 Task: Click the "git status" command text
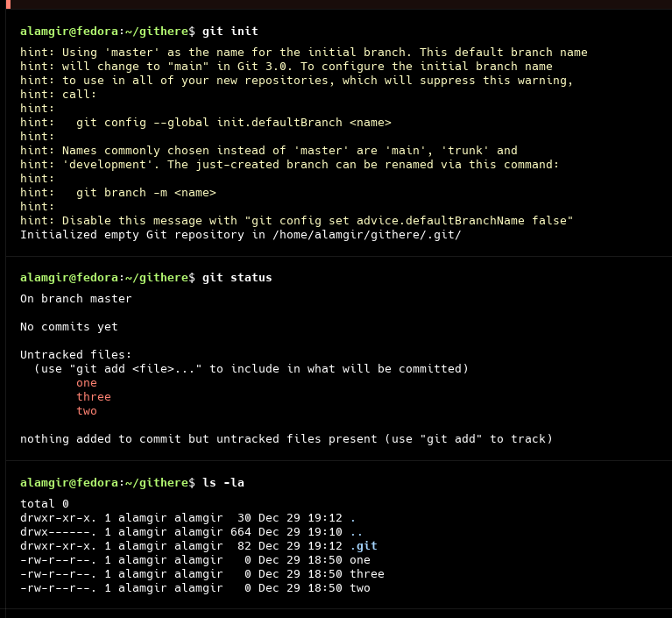pyautogui.click(x=237, y=278)
